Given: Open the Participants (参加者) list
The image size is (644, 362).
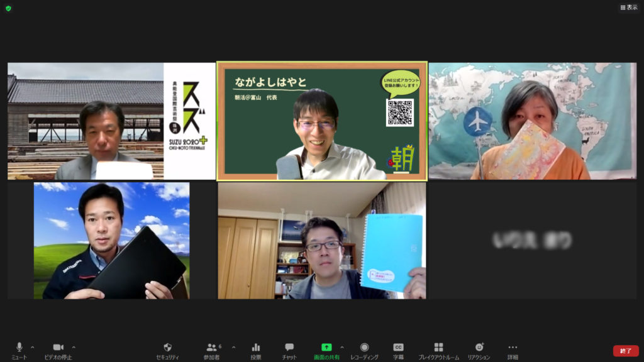Looking at the screenshot, I should [x=212, y=348].
